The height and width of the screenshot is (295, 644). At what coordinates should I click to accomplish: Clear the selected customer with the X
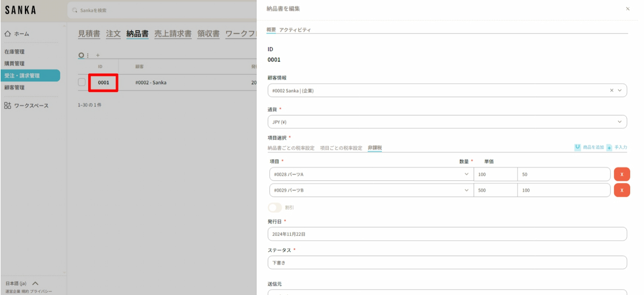tap(611, 91)
